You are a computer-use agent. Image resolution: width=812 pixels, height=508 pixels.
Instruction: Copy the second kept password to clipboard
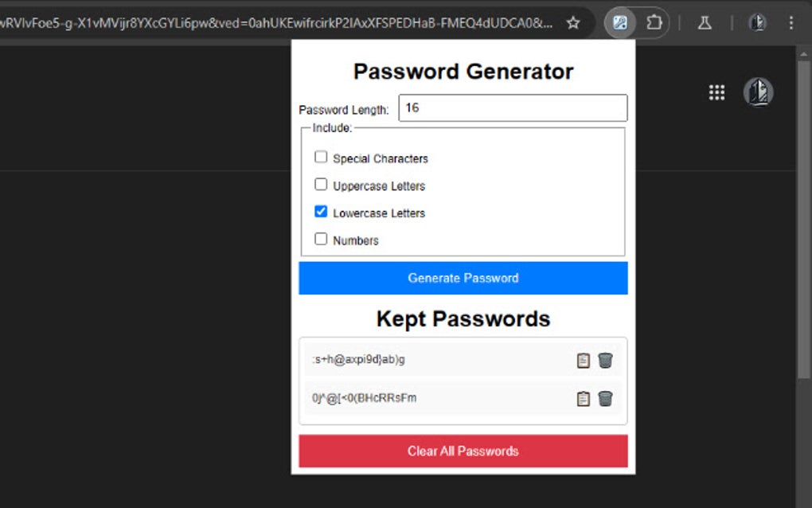point(584,399)
